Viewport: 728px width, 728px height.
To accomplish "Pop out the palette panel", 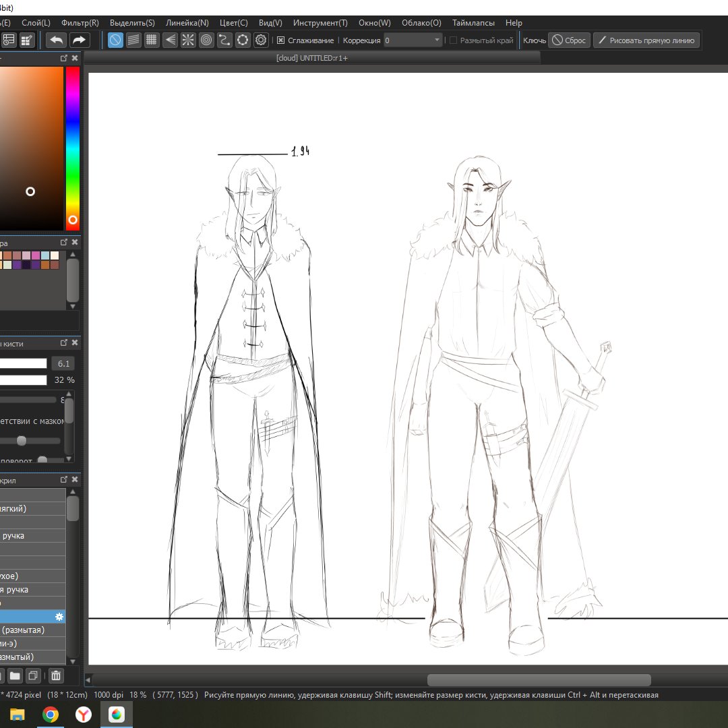I will point(64,243).
